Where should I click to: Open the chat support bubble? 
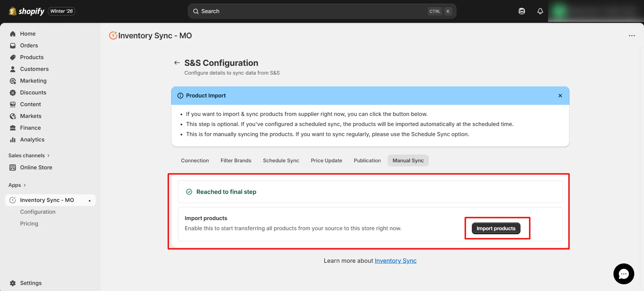click(624, 274)
